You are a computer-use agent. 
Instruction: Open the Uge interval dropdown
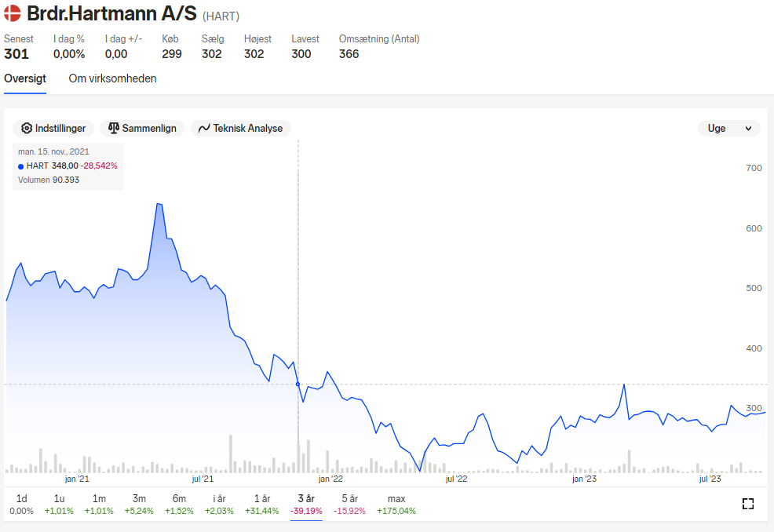pyautogui.click(x=729, y=129)
